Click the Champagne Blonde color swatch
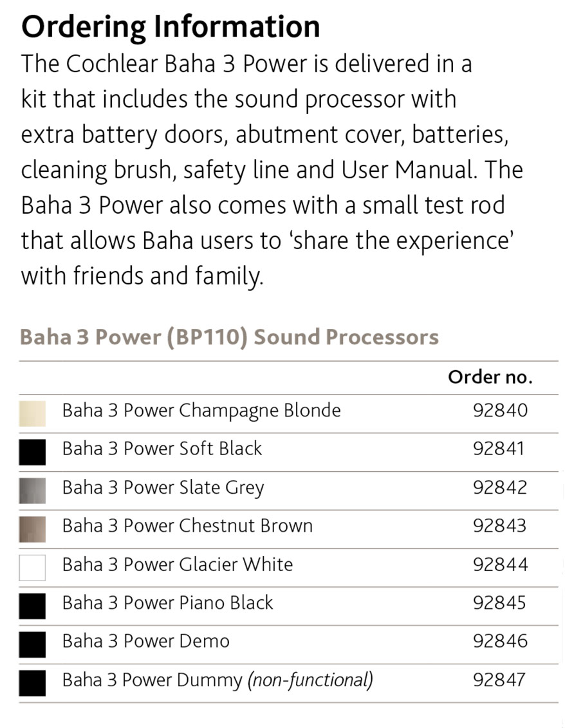565x728 pixels. (x=32, y=413)
